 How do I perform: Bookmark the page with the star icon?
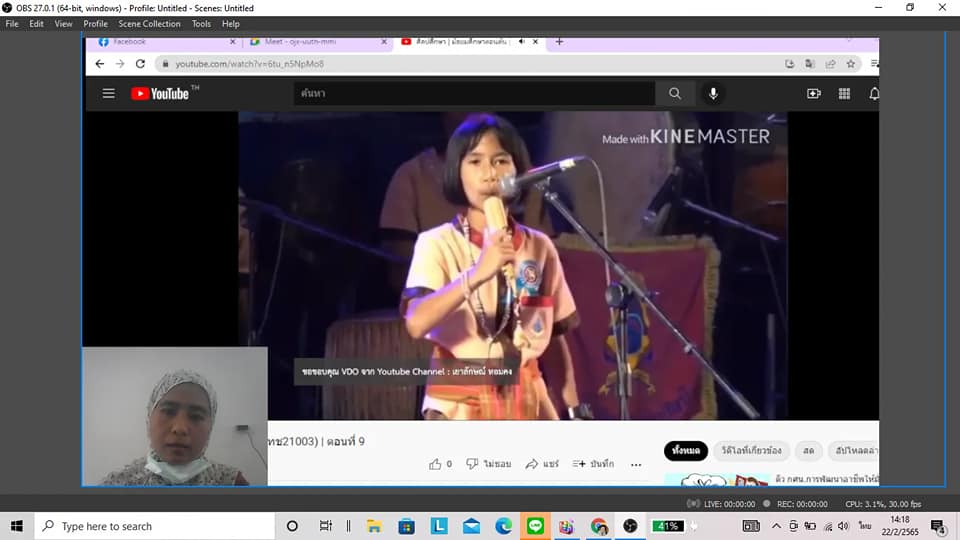(x=851, y=63)
